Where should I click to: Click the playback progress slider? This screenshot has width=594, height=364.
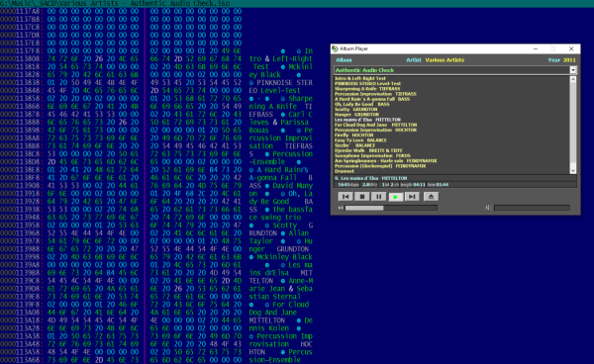[391, 208]
